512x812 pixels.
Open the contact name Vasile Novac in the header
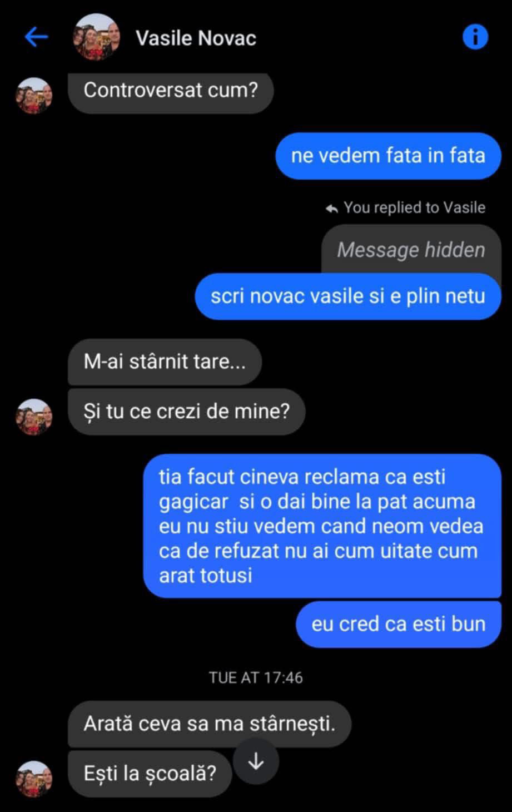click(196, 38)
